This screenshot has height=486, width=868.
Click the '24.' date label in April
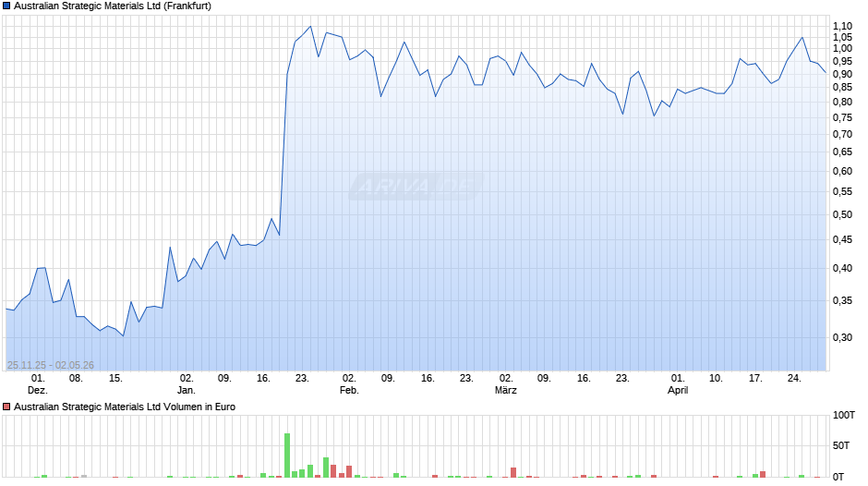click(794, 379)
